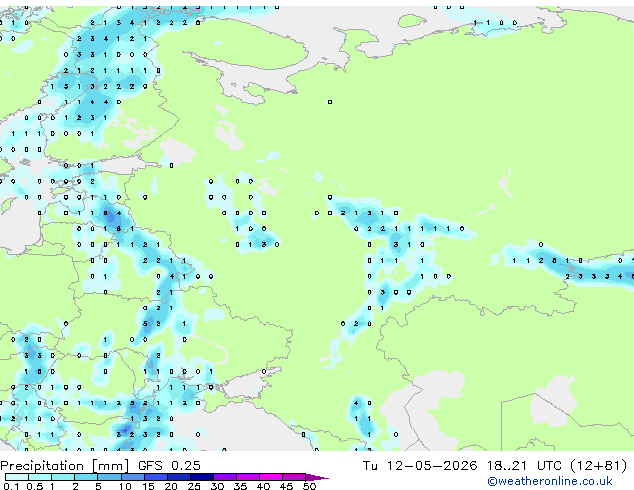Click the legend swatch between 20 and 25

(178, 477)
